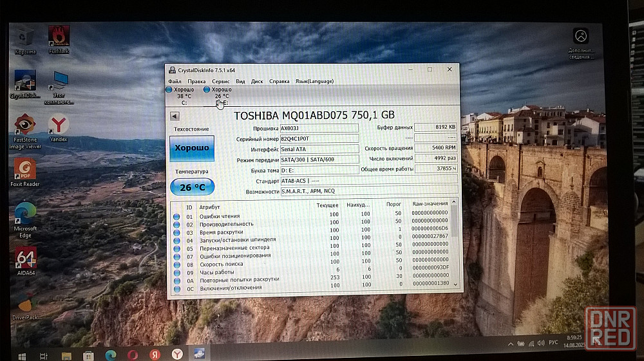
Task: Open the taskbar clock and date
Action: tap(574, 341)
